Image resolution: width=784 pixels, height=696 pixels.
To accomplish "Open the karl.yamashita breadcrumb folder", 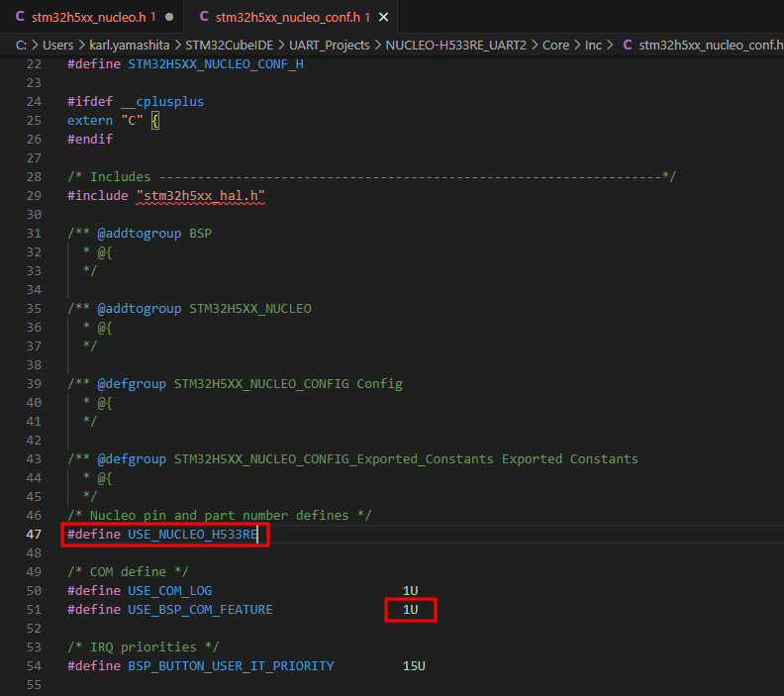I will pos(130,45).
